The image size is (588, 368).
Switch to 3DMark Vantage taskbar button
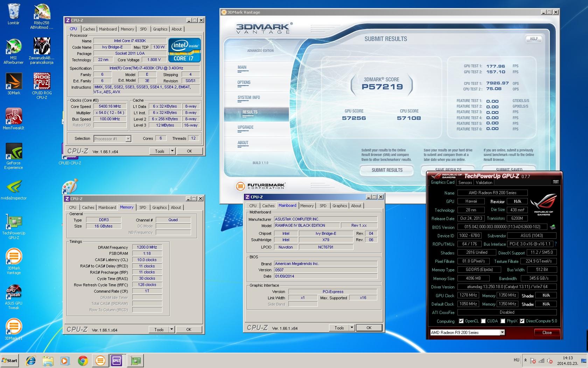tap(100, 360)
